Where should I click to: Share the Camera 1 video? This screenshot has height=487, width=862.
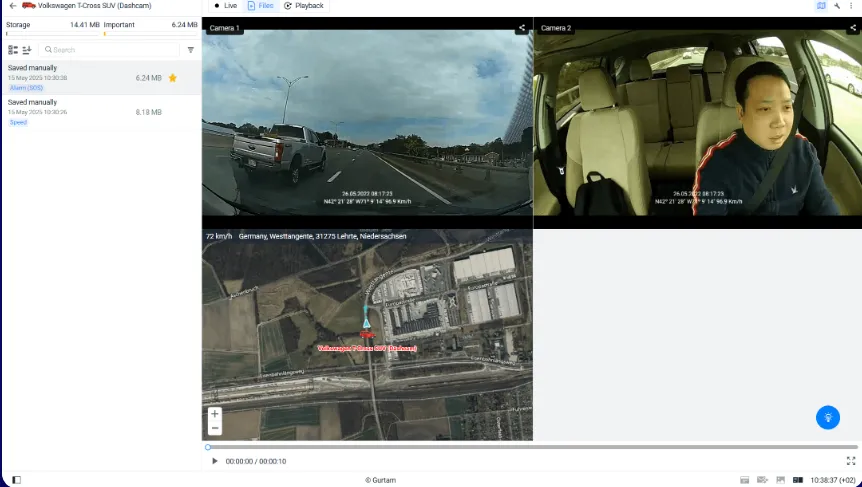pyautogui.click(x=522, y=27)
